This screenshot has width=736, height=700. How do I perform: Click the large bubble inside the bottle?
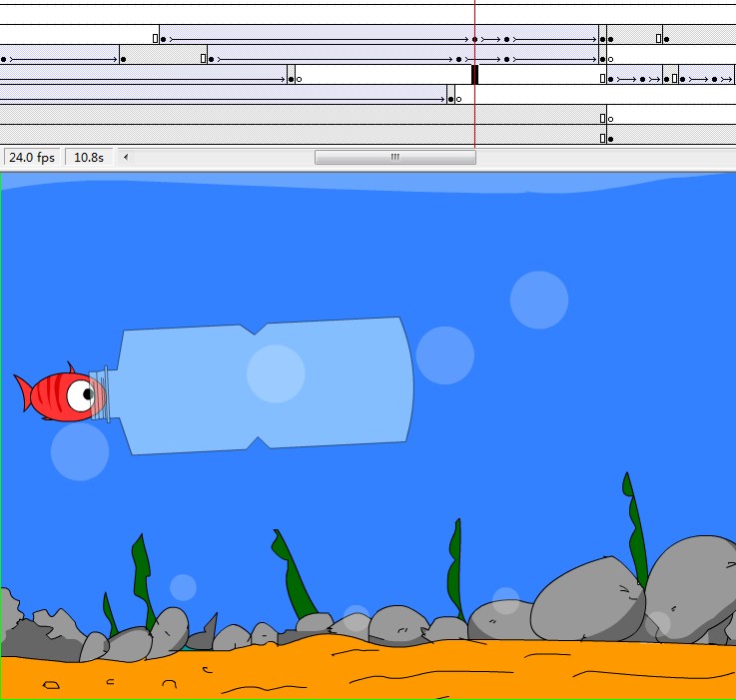click(276, 372)
